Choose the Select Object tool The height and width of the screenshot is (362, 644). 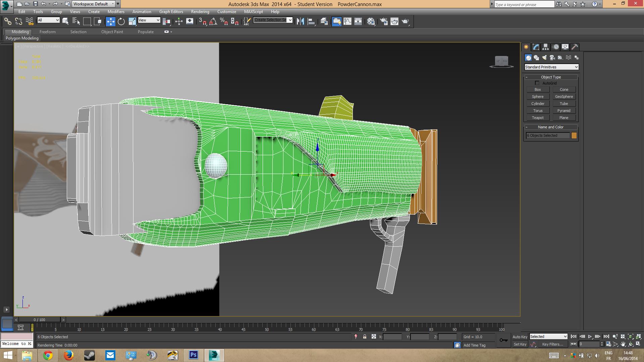coord(65,21)
